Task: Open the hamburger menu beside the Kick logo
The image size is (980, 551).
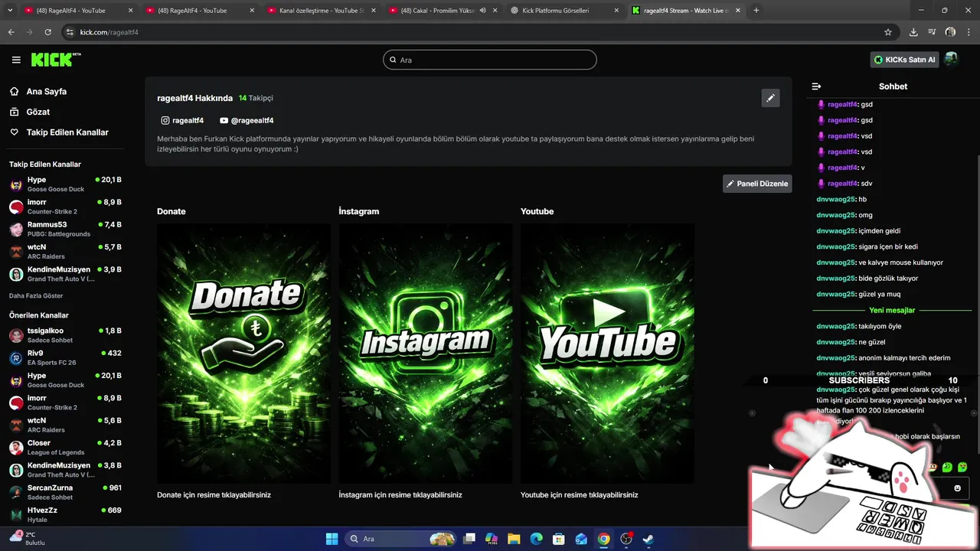Action: [x=16, y=60]
